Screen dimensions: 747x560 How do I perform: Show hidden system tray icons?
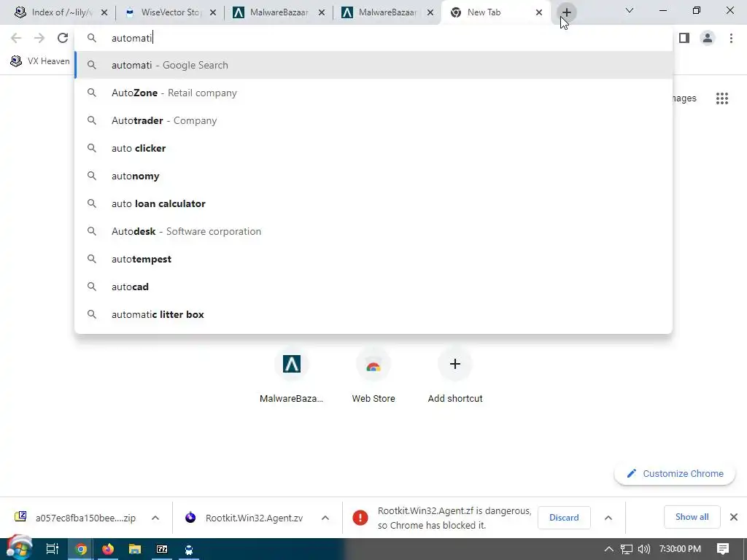[x=608, y=549]
